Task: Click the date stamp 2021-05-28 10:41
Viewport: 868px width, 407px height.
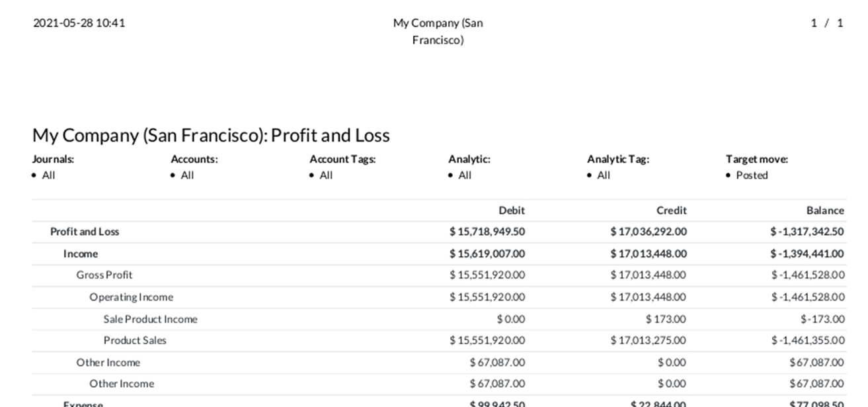Action: [x=79, y=23]
